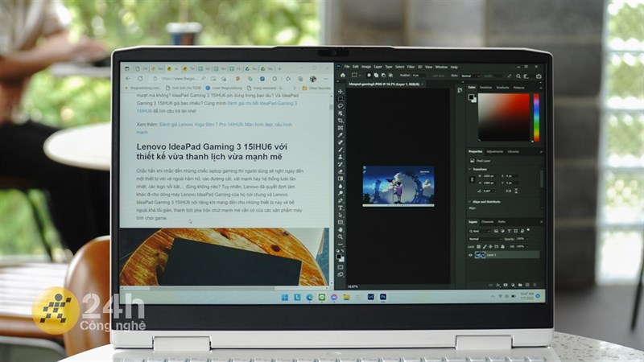The height and width of the screenshot is (362, 644).
Task: Toggle link width and height
Action: click(473, 179)
